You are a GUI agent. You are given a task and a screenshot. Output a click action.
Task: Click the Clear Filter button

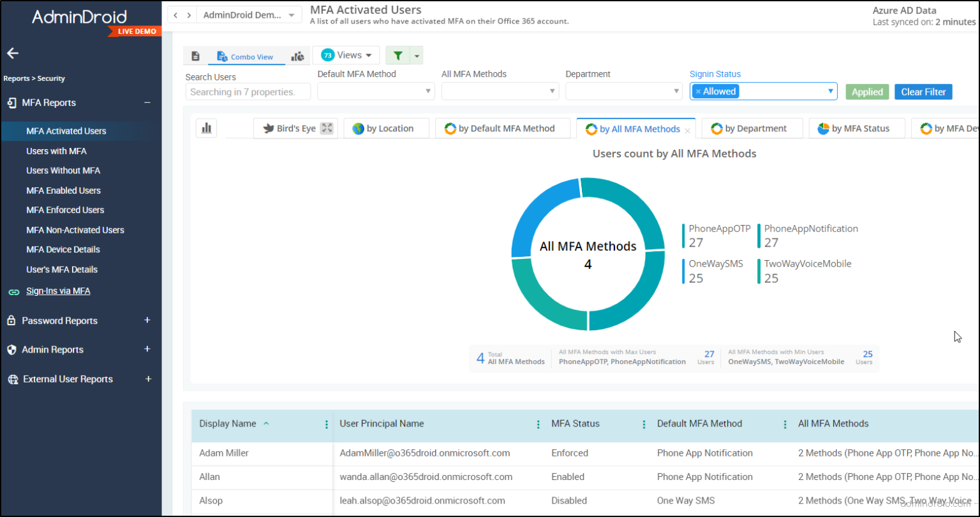923,91
